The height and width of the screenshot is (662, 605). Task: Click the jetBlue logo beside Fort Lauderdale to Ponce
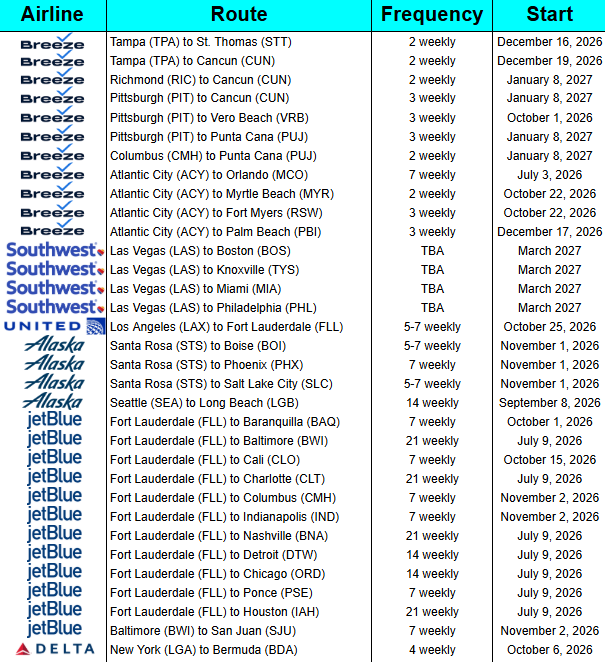pos(54,591)
